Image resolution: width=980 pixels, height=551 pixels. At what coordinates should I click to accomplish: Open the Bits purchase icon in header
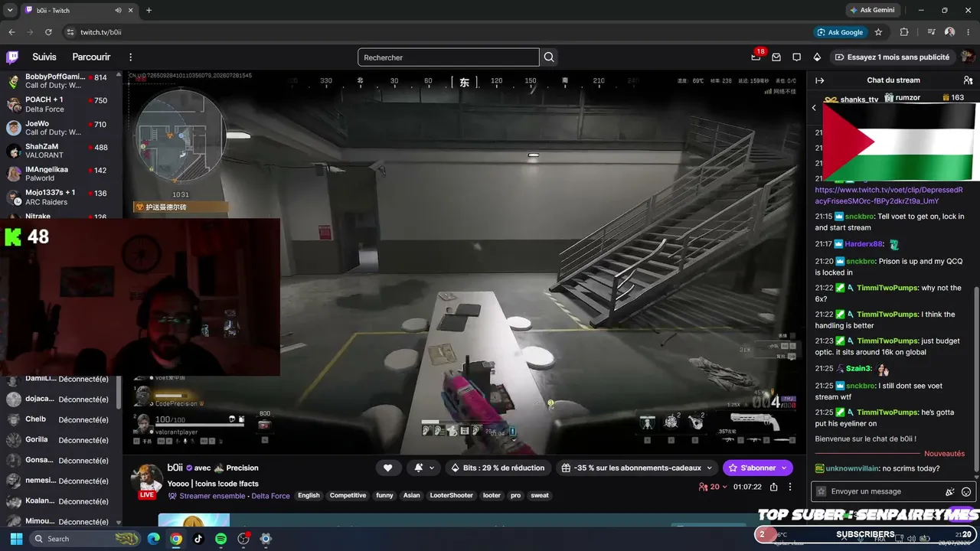coord(817,57)
